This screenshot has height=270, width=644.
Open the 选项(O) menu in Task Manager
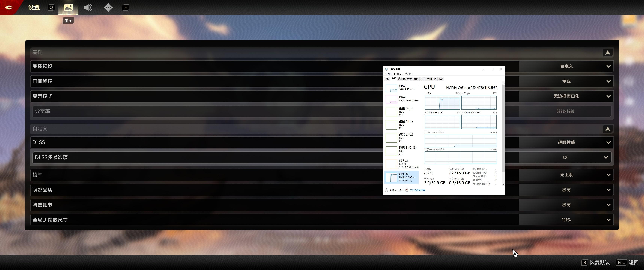coord(398,74)
